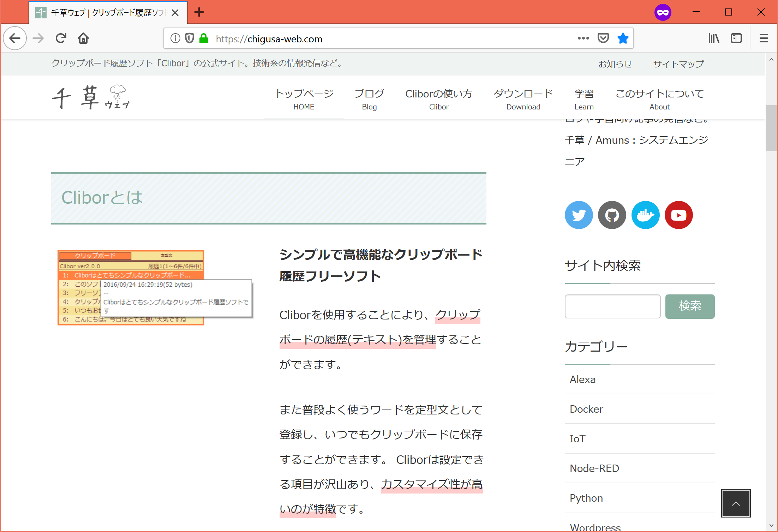This screenshot has height=532, width=778.
Task: Open the Library menu
Action: pos(714,38)
